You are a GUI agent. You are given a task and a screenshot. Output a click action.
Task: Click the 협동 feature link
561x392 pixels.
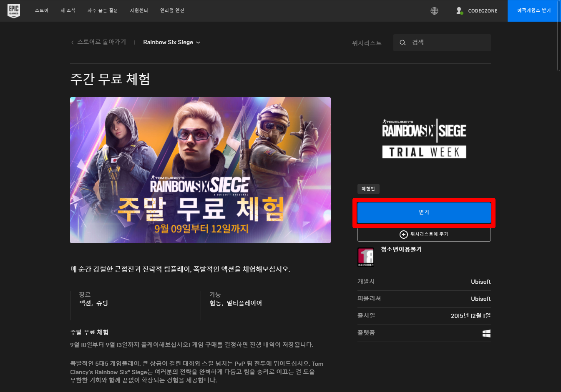[x=215, y=303]
